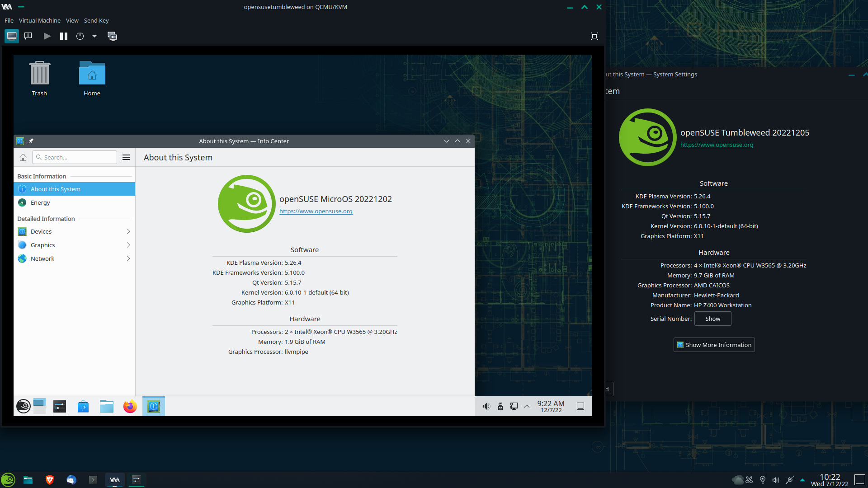Expand hidden tray icons in guest
Viewport: 868px width, 488px height.
pos(527,406)
